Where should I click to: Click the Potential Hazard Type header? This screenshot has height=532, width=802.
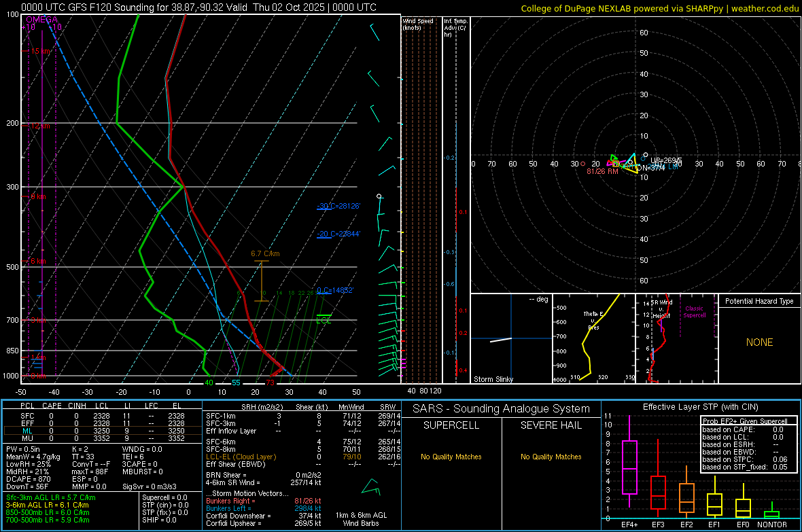[x=760, y=301]
